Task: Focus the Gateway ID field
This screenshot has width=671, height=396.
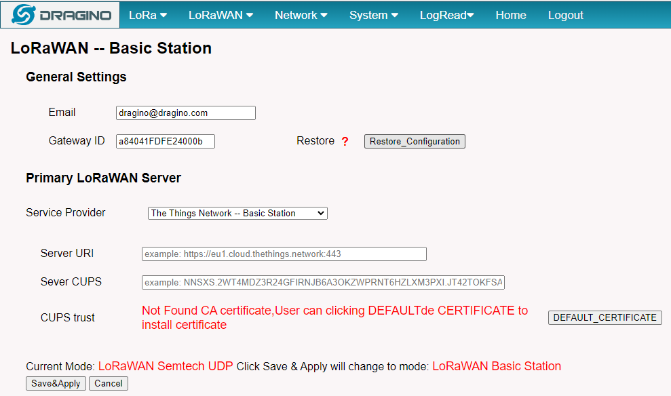Action: [x=165, y=141]
